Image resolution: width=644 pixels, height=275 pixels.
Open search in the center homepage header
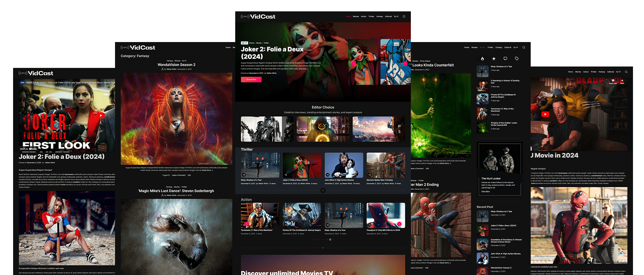click(404, 17)
